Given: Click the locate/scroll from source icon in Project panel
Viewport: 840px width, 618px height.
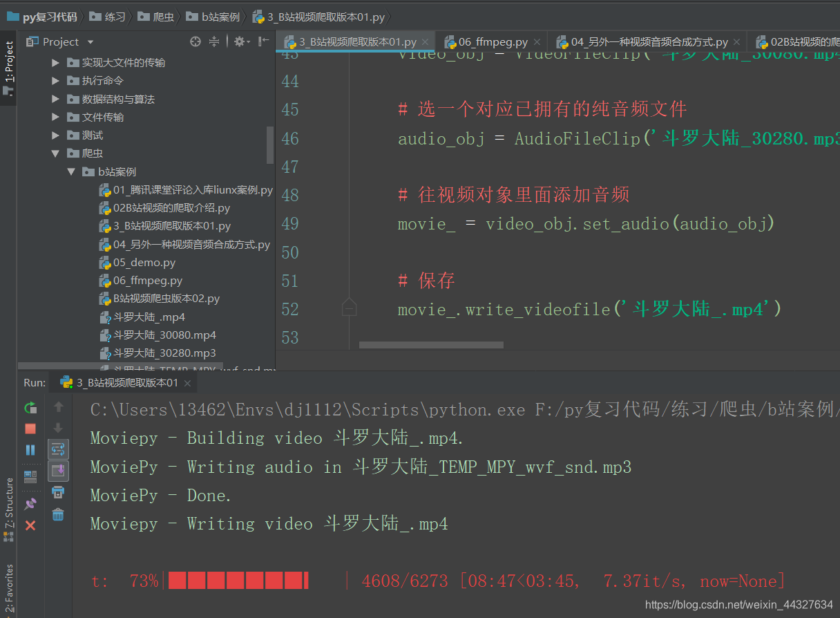Looking at the screenshot, I should click(x=195, y=41).
